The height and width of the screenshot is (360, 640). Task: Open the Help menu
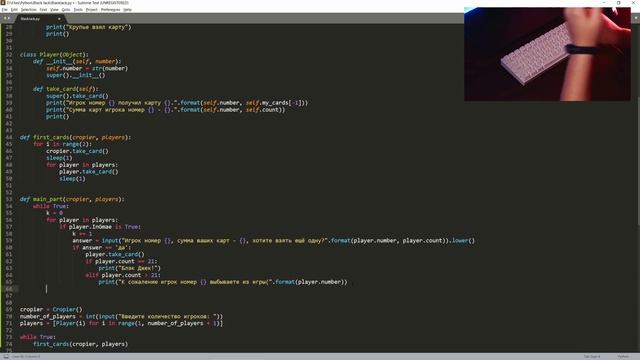(x=127, y=9)
